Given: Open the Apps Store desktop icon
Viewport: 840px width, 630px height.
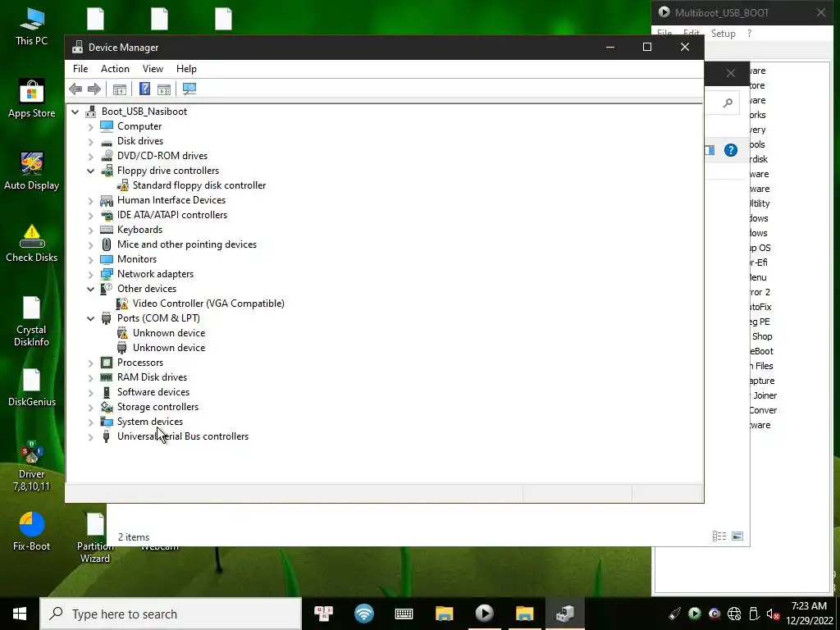Looking at the screenshot, I should coord(32,99).
